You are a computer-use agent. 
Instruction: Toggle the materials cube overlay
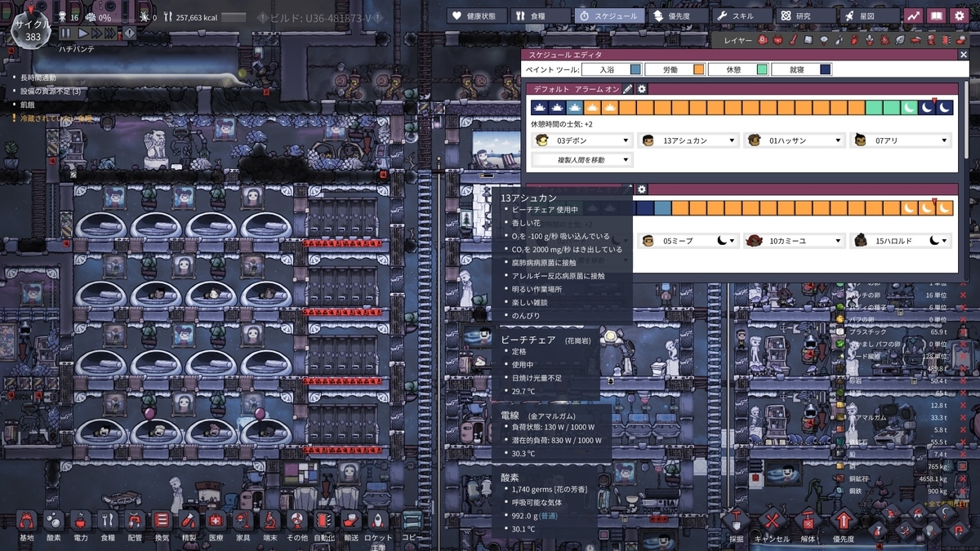(808, 40)
